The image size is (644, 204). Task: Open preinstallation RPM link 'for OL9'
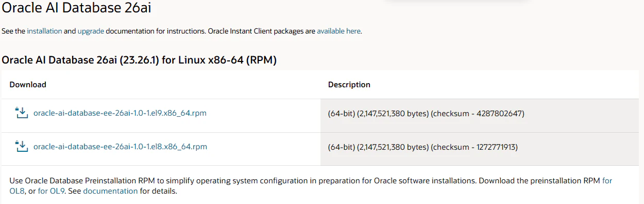[x=51, y=191]
